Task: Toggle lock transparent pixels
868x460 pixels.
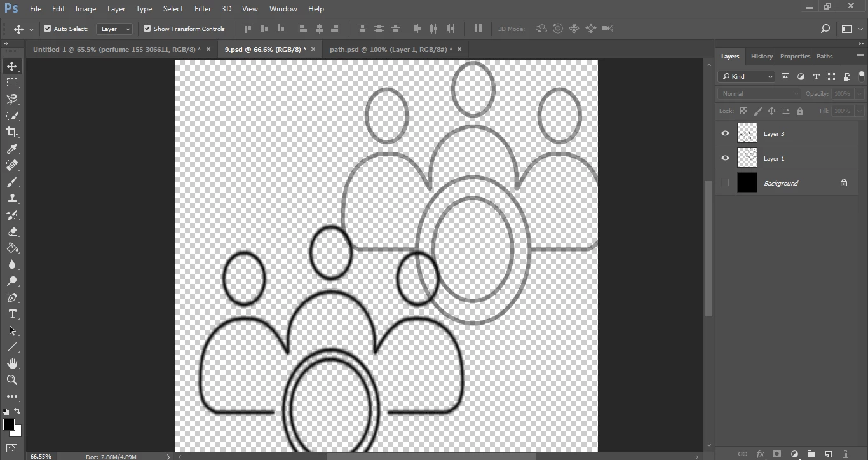Action: coord(743,111)
